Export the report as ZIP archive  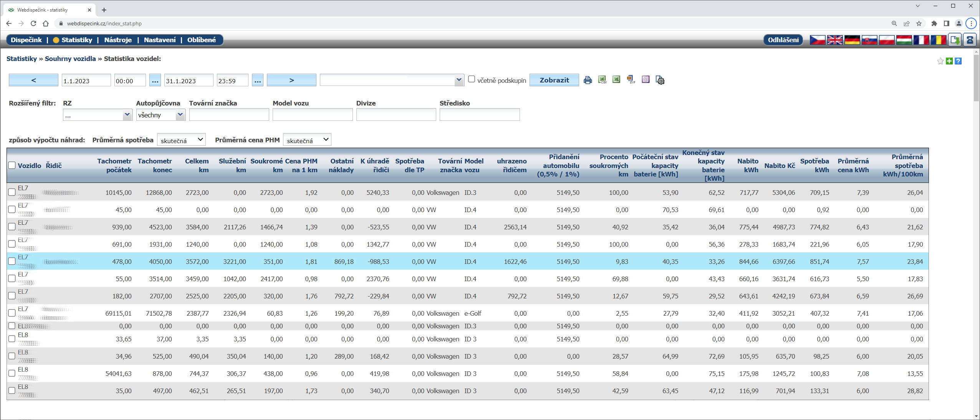coord(631,80)
